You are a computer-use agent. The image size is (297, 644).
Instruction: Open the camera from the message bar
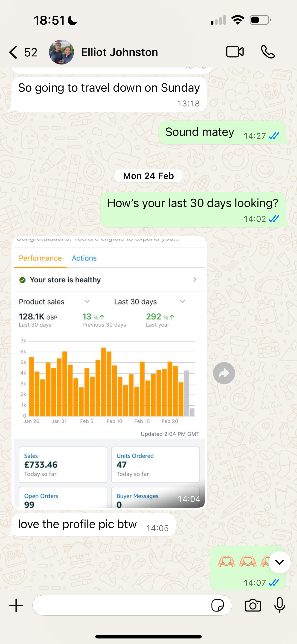point(253,605)
